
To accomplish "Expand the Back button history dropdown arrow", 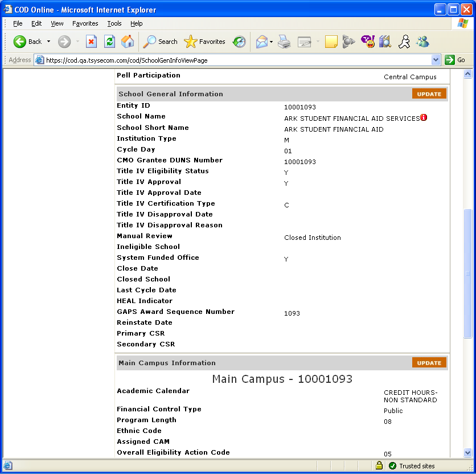I will (48, 42).
